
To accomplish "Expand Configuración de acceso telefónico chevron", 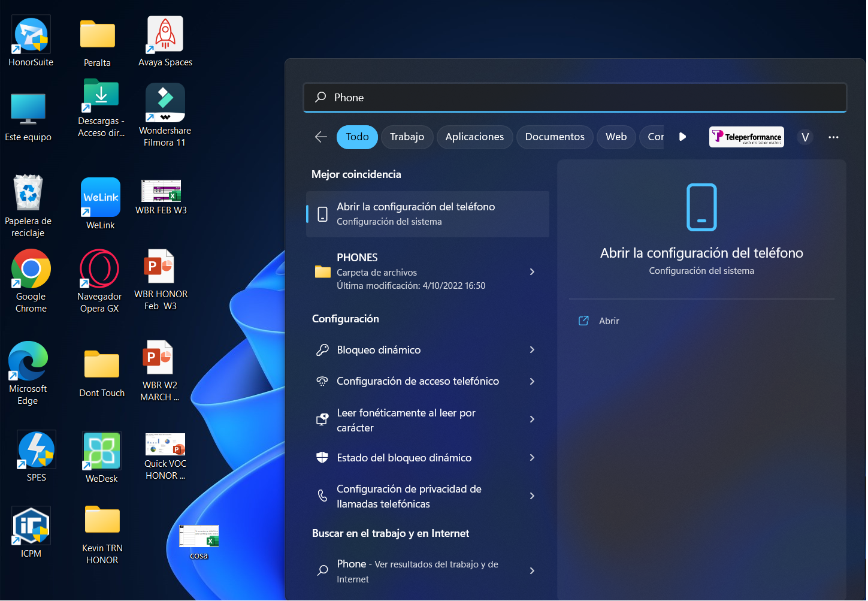I will point(532,382).
